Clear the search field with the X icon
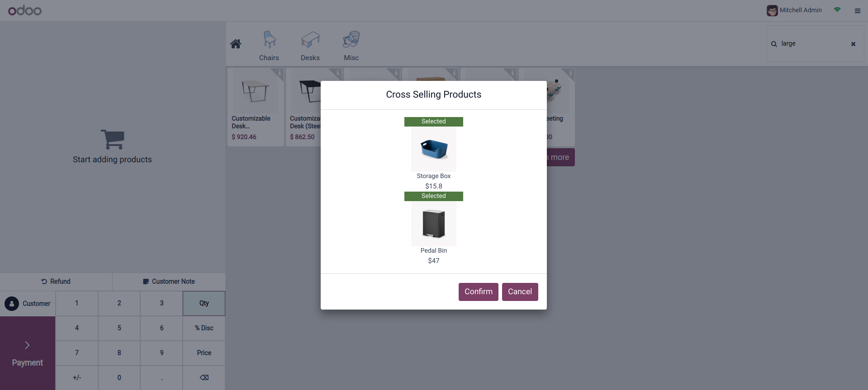Image resolution: width=868 pixels, height=390 pixels. point(853,44)
